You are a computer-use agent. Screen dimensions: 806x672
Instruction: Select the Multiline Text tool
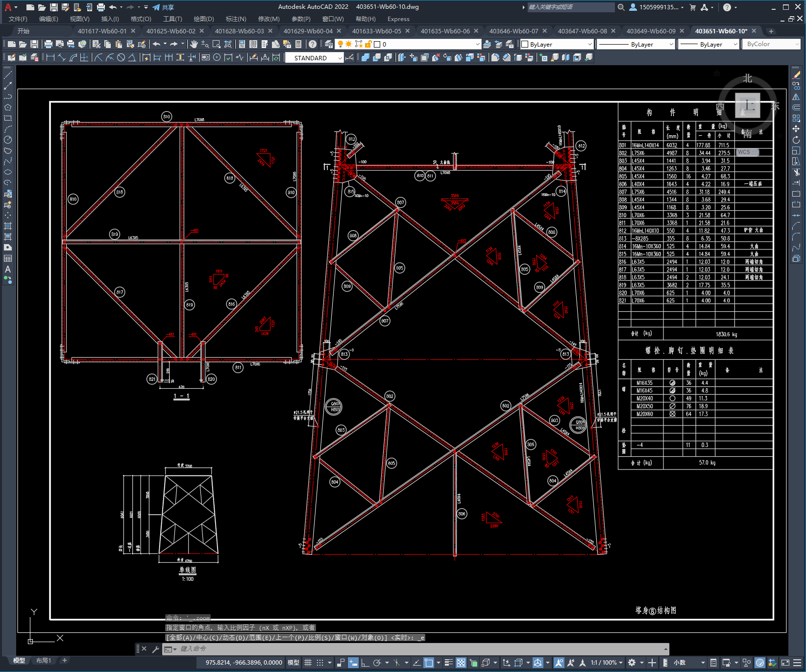click(x=8, y=269)
